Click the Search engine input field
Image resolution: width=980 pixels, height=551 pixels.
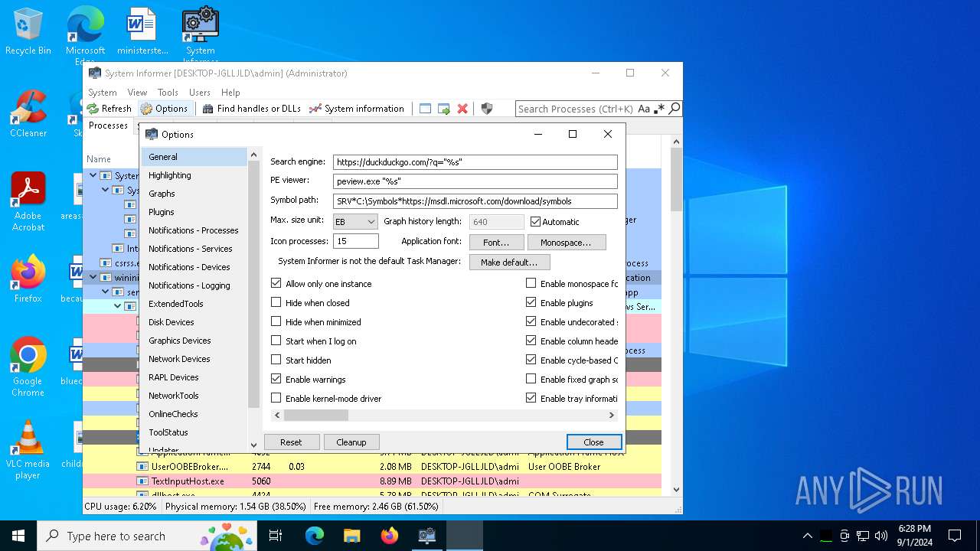click(x=475, y=162)
